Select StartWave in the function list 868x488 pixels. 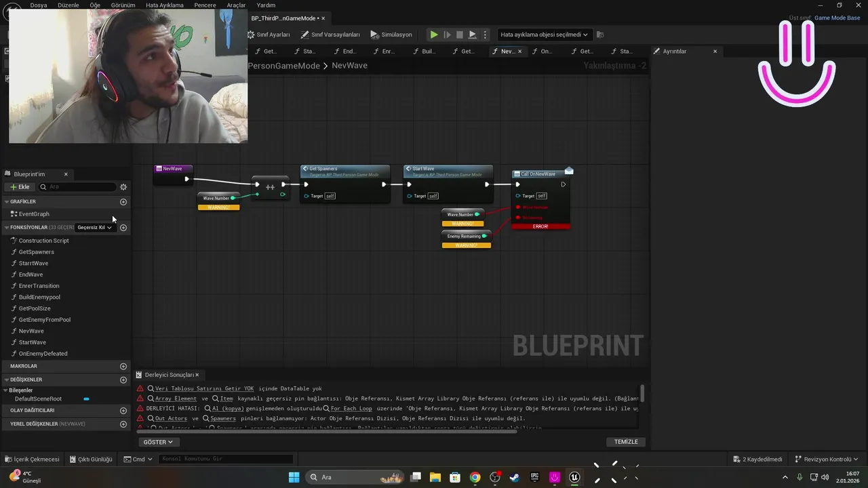pyautogui.click(x=33, y=342)
